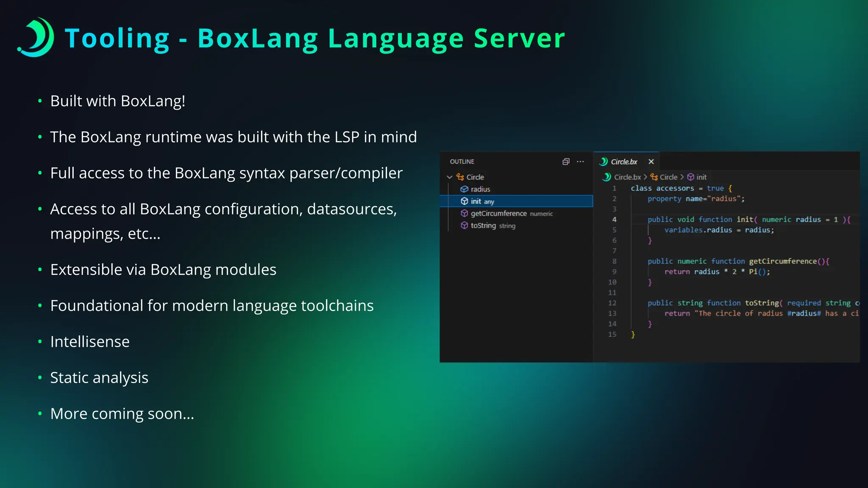Click the 'Extensible via BoxLang modules' bullet
This screenshot has width=868, height=488.
(163, 270)
